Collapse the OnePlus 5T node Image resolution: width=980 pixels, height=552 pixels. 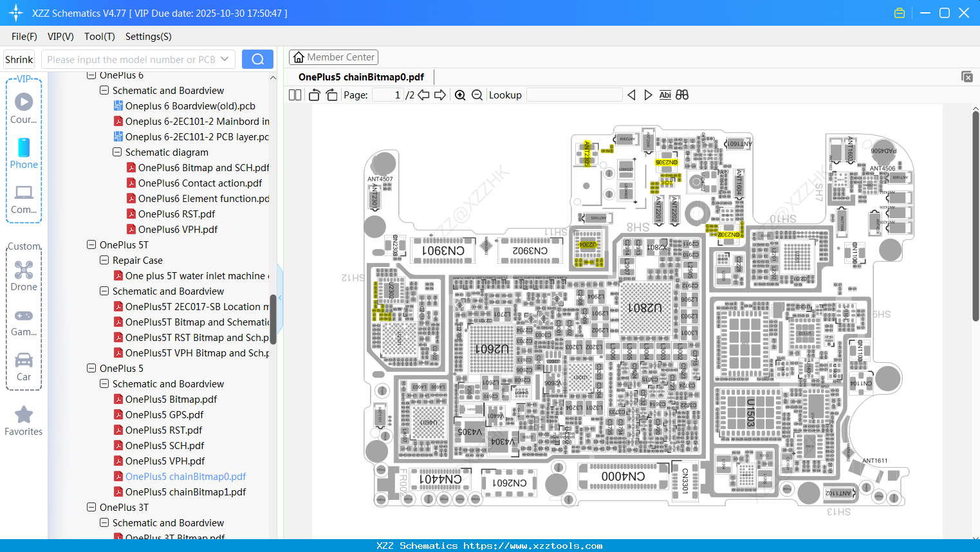(x=91, y=245)
